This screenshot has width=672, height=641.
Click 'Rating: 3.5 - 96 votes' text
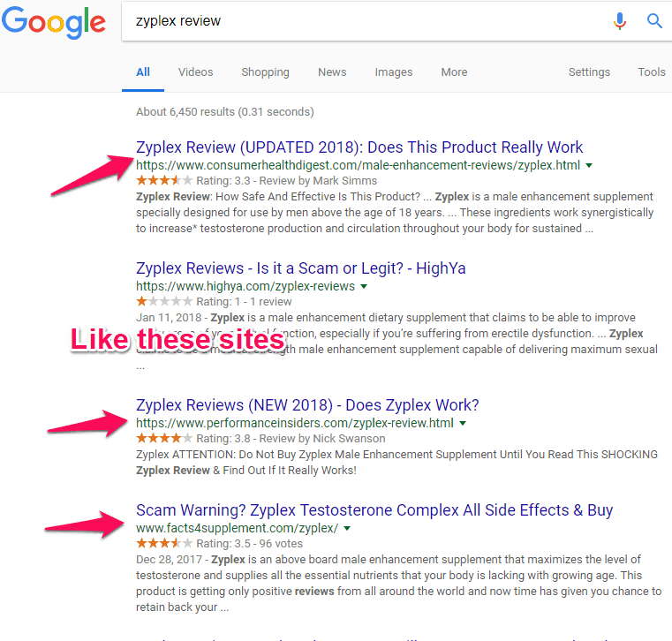tap(249, 544)
